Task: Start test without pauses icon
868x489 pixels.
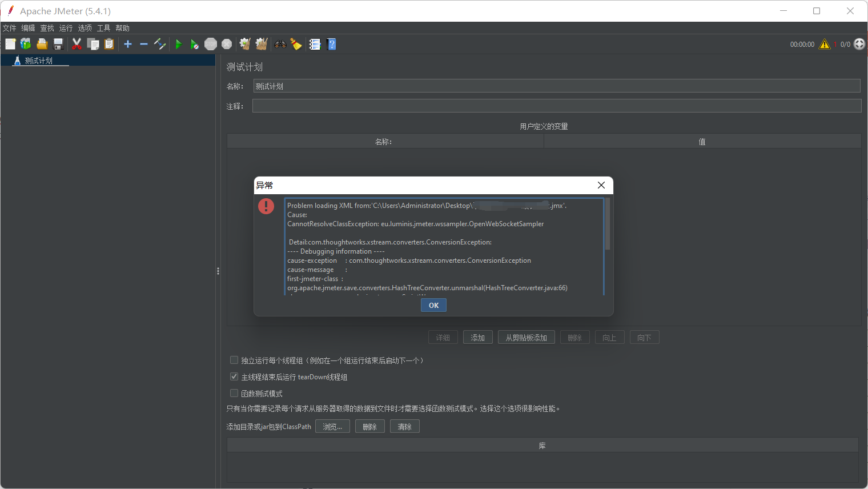Action: (195, 44)
